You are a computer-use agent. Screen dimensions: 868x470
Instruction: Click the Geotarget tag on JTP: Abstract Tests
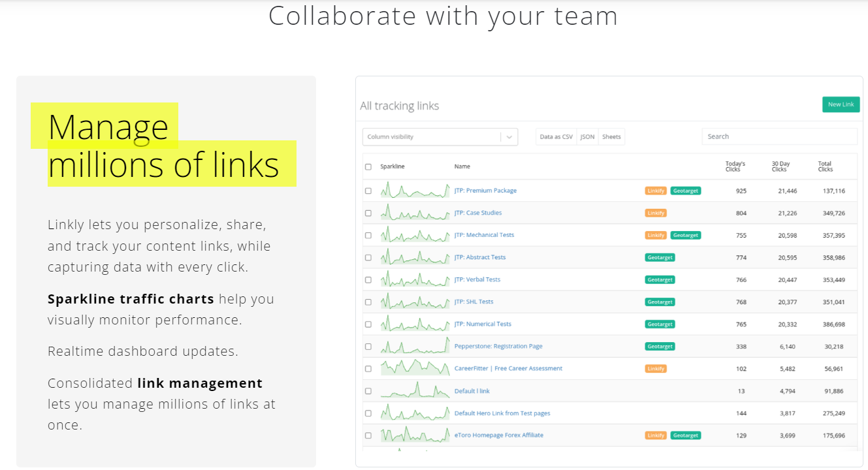pyautogui.click(x=660, y=258)
